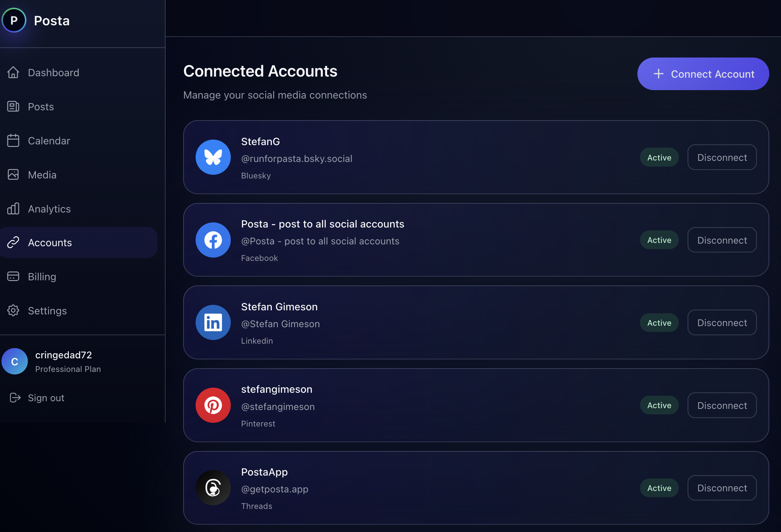
Task: Click the StefanG account name
Action: coord(260,141)
